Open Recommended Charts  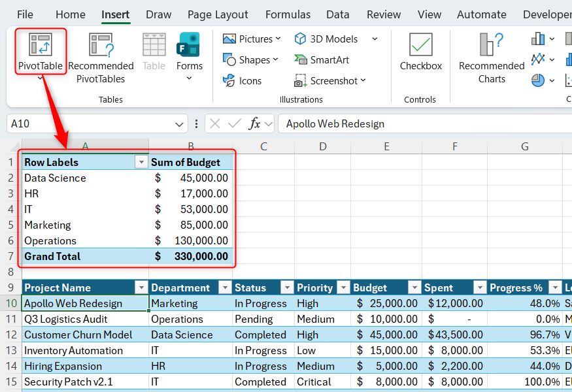pyautogui.click(x=492, y=58)
